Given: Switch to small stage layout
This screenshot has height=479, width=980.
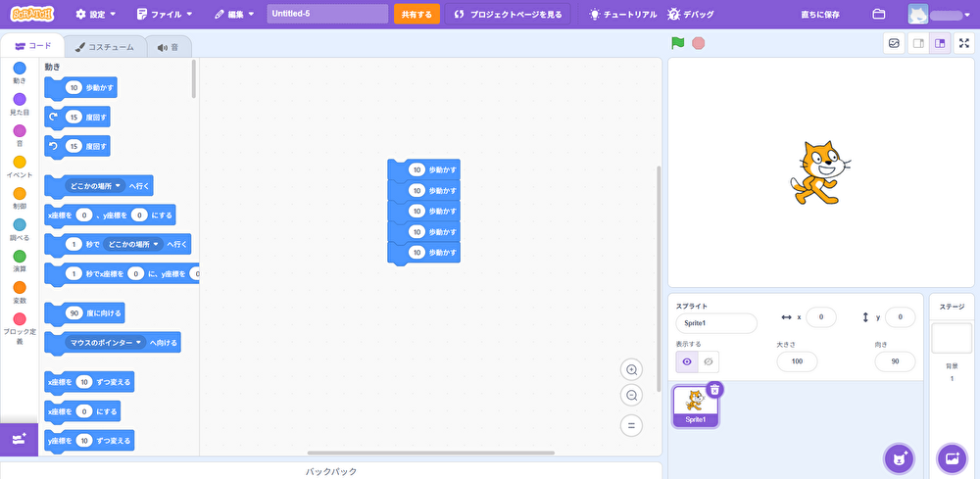Looking at the screenshot, I should click(x=918, y=44).
